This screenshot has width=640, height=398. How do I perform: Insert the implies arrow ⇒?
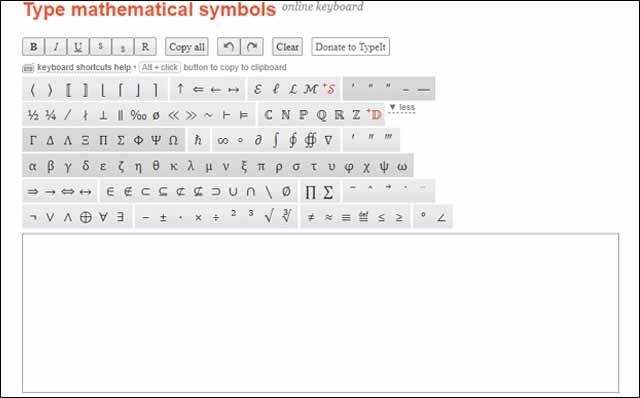click(x=33, y=191)
